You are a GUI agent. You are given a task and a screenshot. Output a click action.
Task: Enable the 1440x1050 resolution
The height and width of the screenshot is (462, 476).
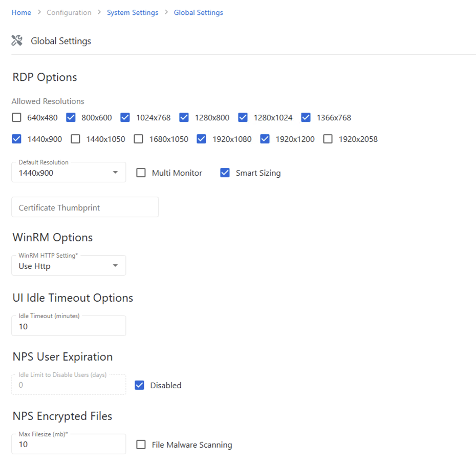(x=76, y=139)
